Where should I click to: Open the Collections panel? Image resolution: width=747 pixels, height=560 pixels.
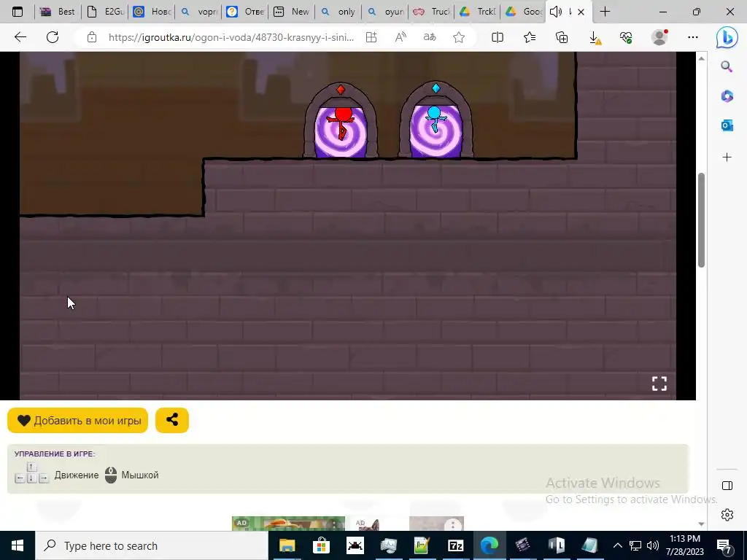(x=562, y=37)
